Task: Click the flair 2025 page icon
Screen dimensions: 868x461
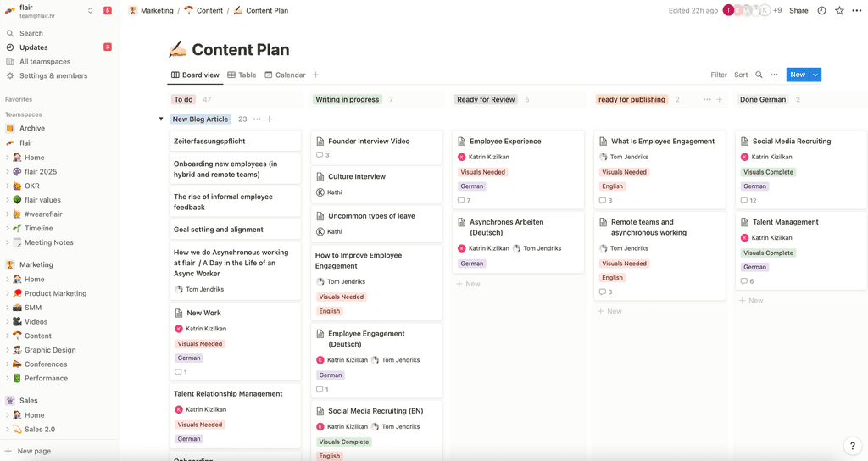Action: [x=17, y=171]
